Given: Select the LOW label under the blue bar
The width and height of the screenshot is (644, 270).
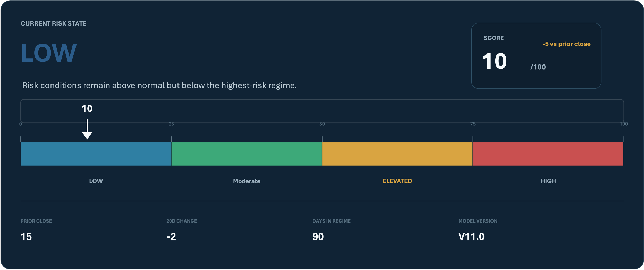Looking at the screenshot, I should 96,181.
